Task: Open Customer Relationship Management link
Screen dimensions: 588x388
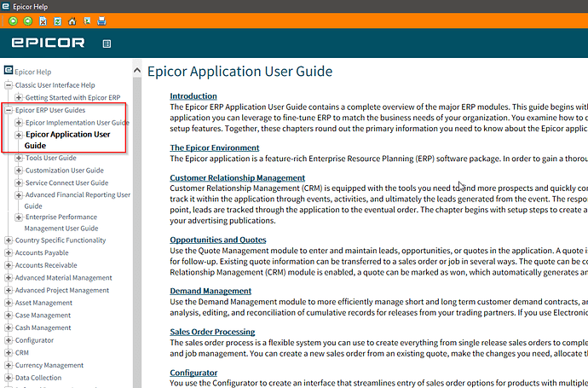Action: (x=238, y=178)
